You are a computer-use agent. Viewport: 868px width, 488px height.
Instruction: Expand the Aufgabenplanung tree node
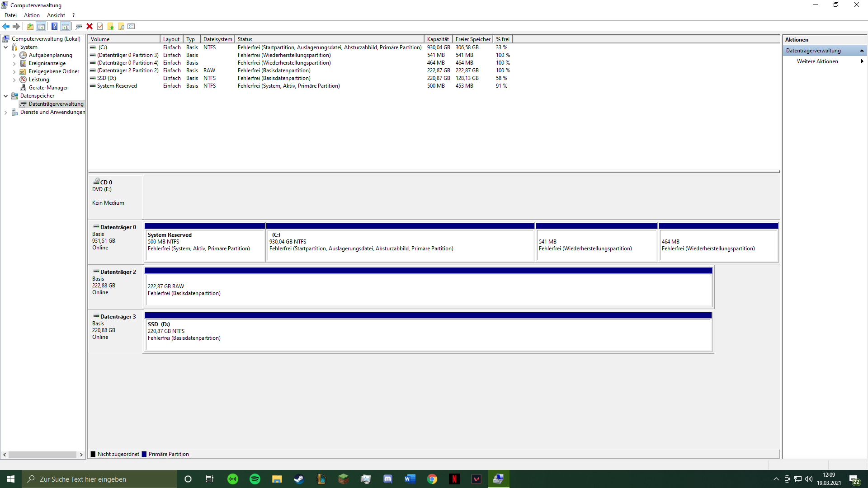(14, 56)
